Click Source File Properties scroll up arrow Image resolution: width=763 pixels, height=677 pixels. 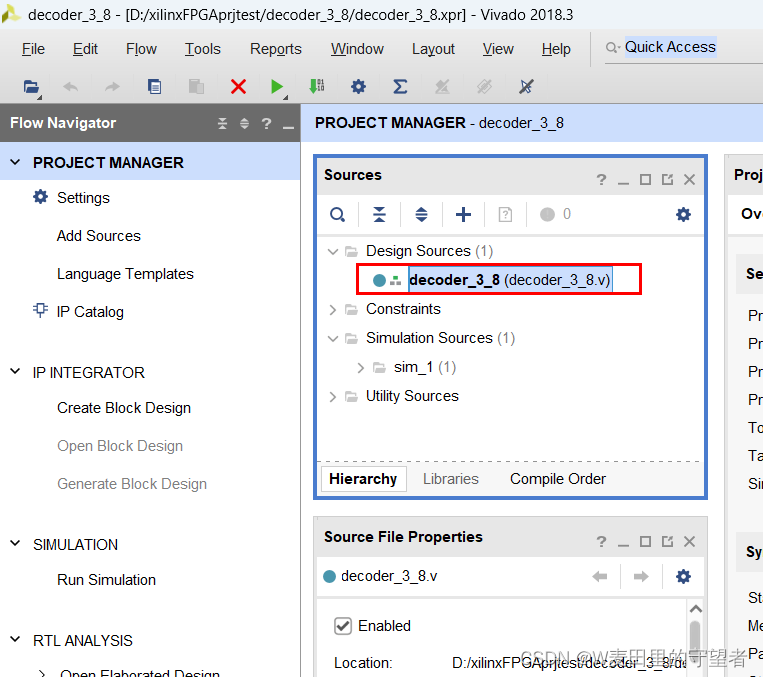click(696, 609)
